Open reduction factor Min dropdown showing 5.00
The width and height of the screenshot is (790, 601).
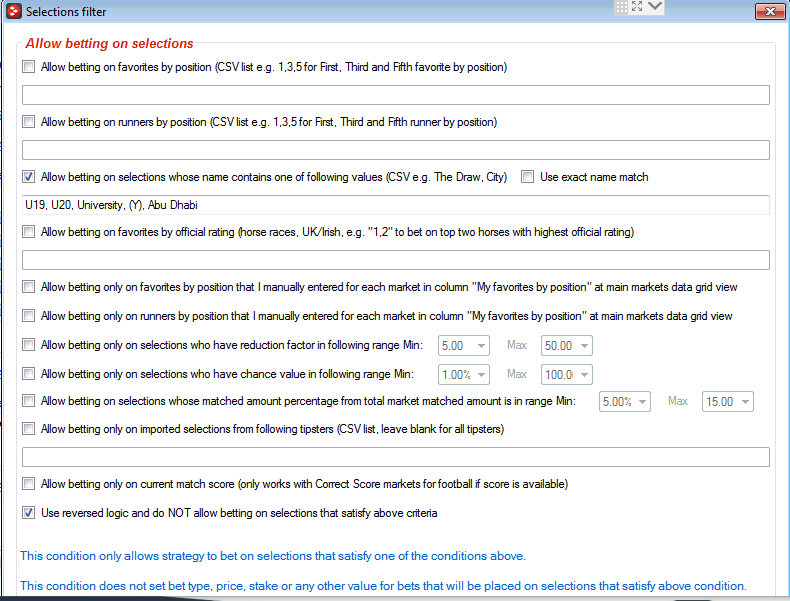(x=464, y=346)
